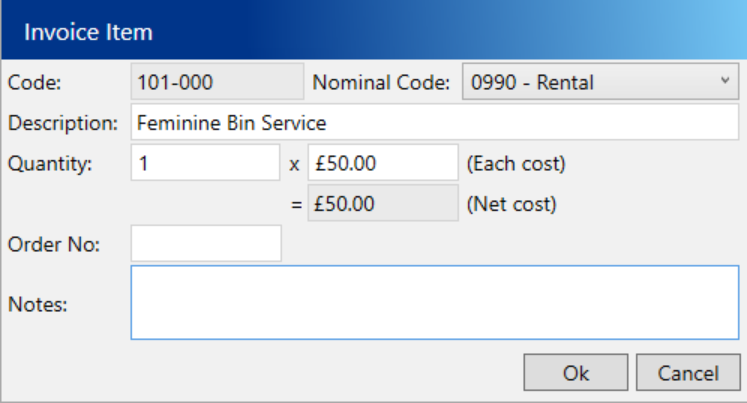Click the Description text field
This screenshot has height=403, width=747.
coord(434,123)
